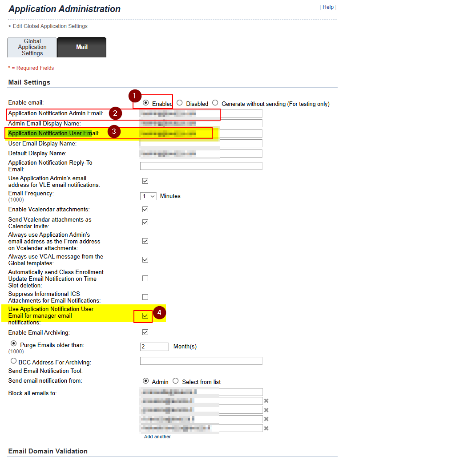Uncheck Enable Vcalendar attachments checkbox
The width and height of the screenshot is (476, 461).
(145, 210)
